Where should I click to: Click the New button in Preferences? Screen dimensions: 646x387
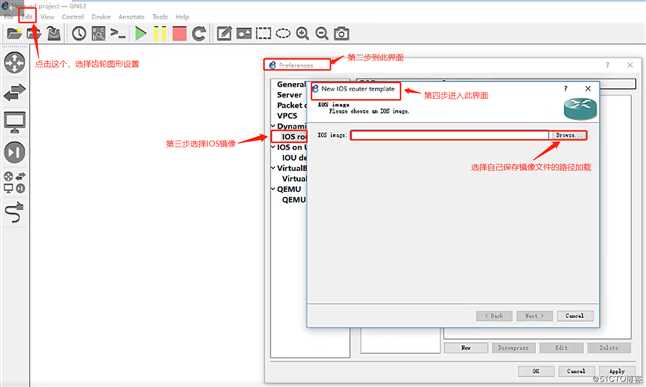pyautogui.click(x=466, y=348)
